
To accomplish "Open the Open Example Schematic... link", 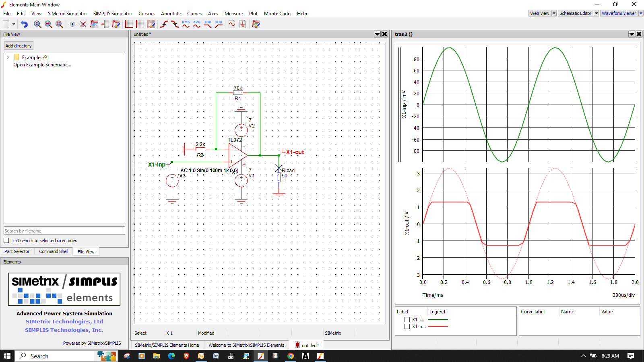I will click(x=42, y=65).
